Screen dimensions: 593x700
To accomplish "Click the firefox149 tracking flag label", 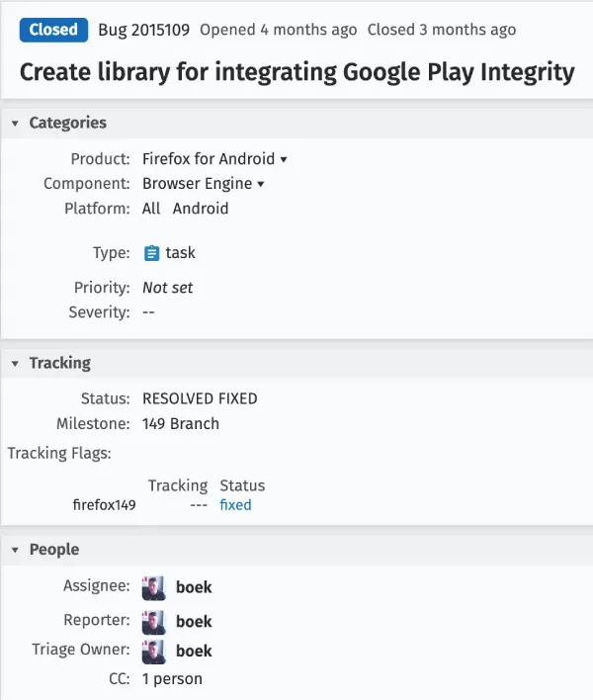I will pyautogui.click(x=105, y=505).
